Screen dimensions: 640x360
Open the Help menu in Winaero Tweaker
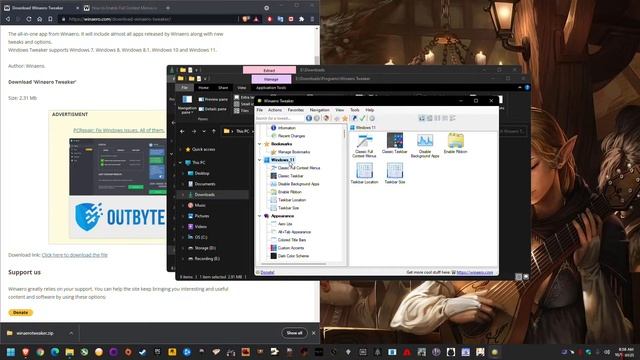[x=369, y=110]
